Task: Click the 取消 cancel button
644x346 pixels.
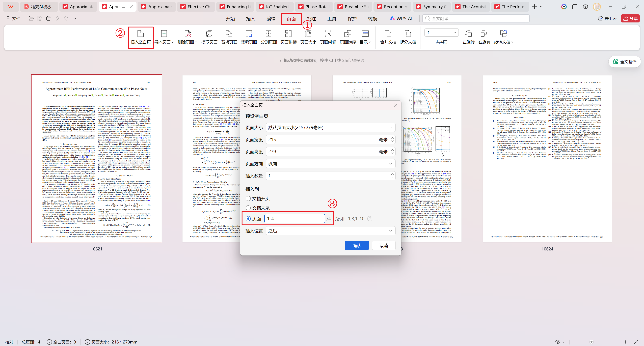Action: pos(383,246)
